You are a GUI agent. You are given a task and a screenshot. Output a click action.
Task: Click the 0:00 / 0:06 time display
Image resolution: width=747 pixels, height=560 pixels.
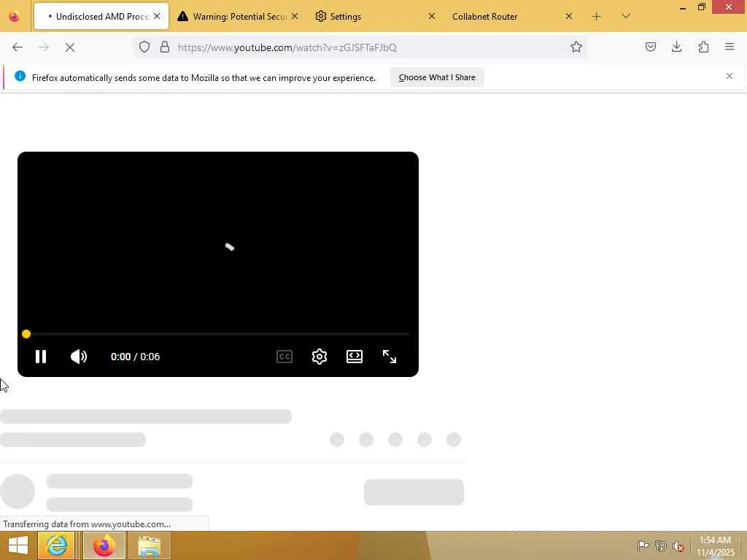(x=135, y=357)
